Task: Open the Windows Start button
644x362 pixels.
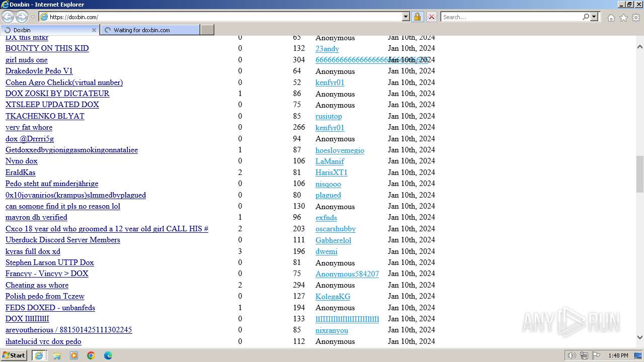Action: click(x=14, y=355)
